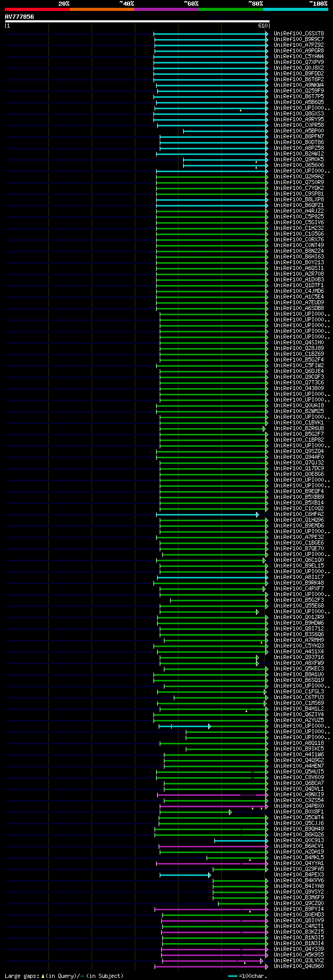Click the cyan bar for UniRef100_B4PEX3

pos(185,874)
